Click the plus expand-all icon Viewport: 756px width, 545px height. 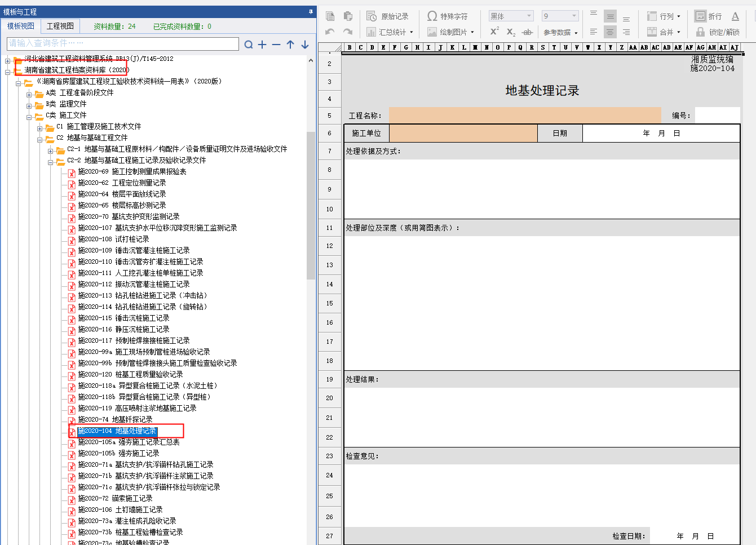262,45
